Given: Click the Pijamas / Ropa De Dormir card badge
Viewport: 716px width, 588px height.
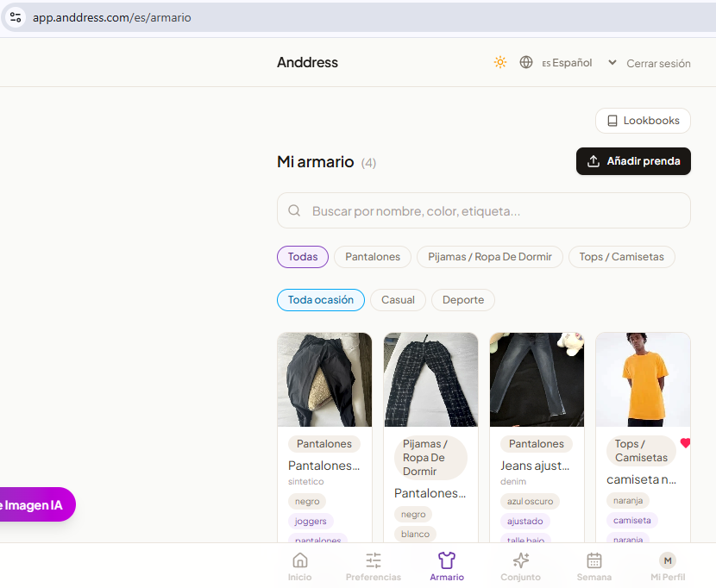Looking at the screenshot, I should click(x=430, y=458).
